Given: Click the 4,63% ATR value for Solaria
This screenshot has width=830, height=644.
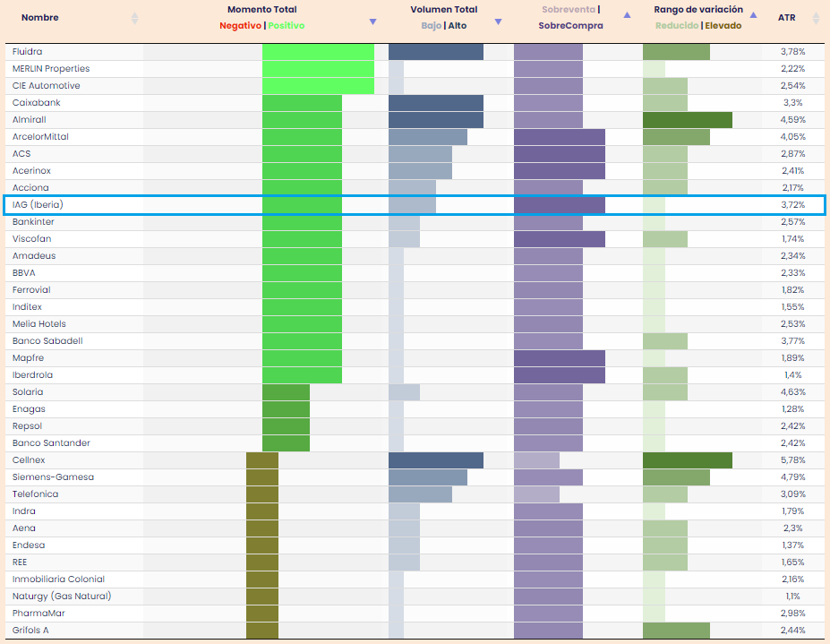Looking at the screenshot, I should [x=793, y=392].
